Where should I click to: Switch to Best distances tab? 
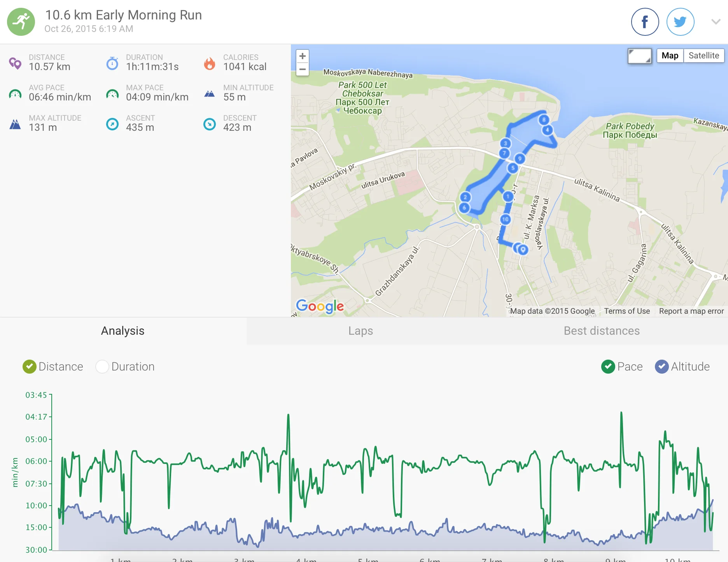pos(602,331)
